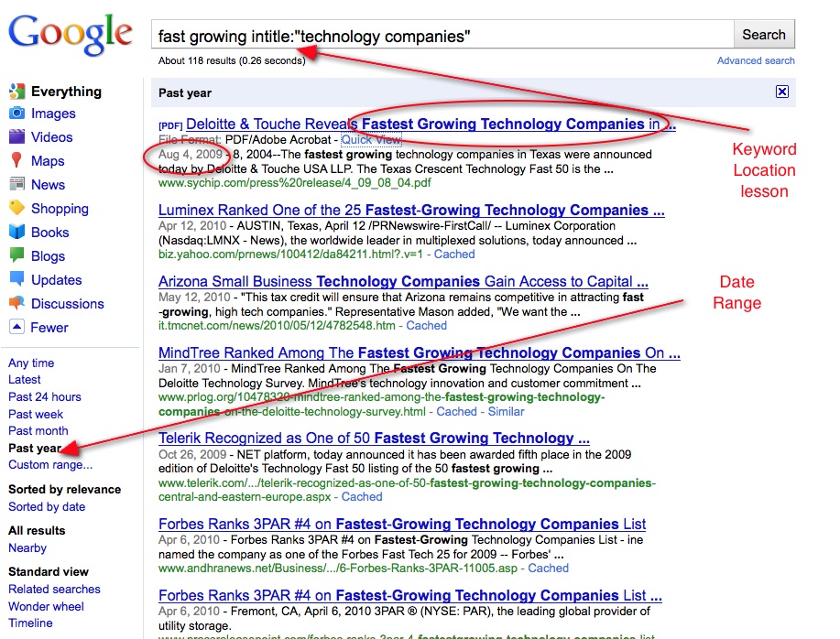This screenshot has height=639, width=840.
Task: Switch to Books results
Action: click(49, 233)
